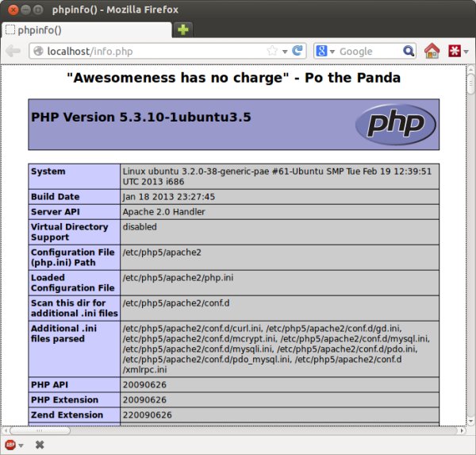Click the '/etc/php5/apache2/php.ini' value
Viewport: 476px width, 455px height.
point(178,278)
